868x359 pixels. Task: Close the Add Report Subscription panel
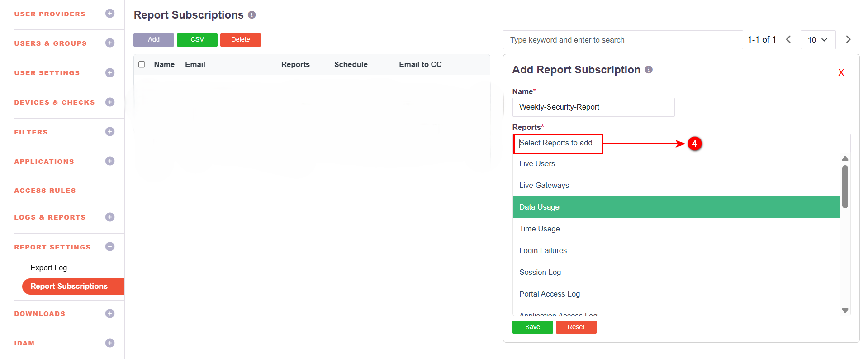coord(841,73)
